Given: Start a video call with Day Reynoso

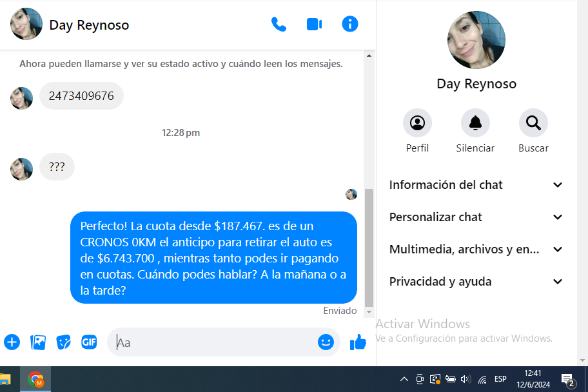Looking at the screenshot, I should click(x=314, y=24).
